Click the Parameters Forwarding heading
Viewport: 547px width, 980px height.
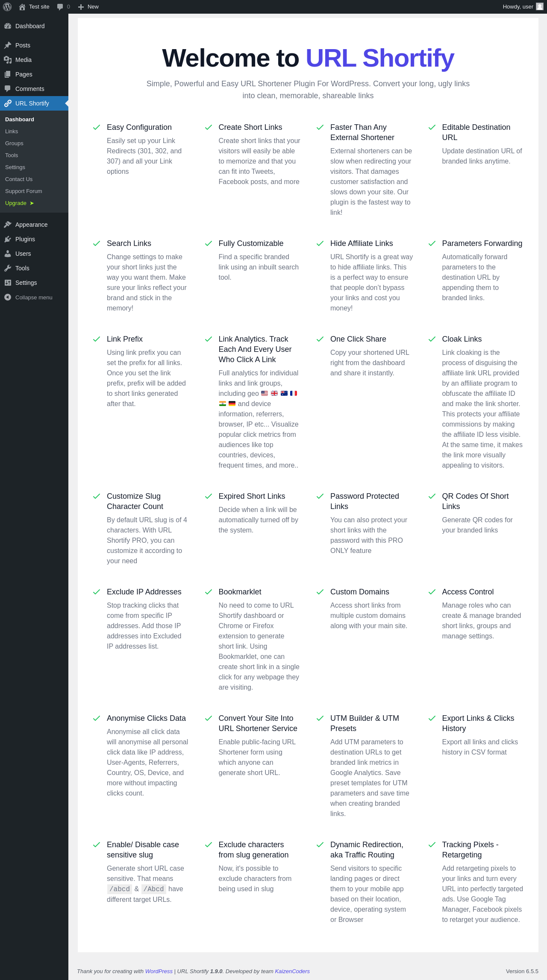(x=482, y=243)
